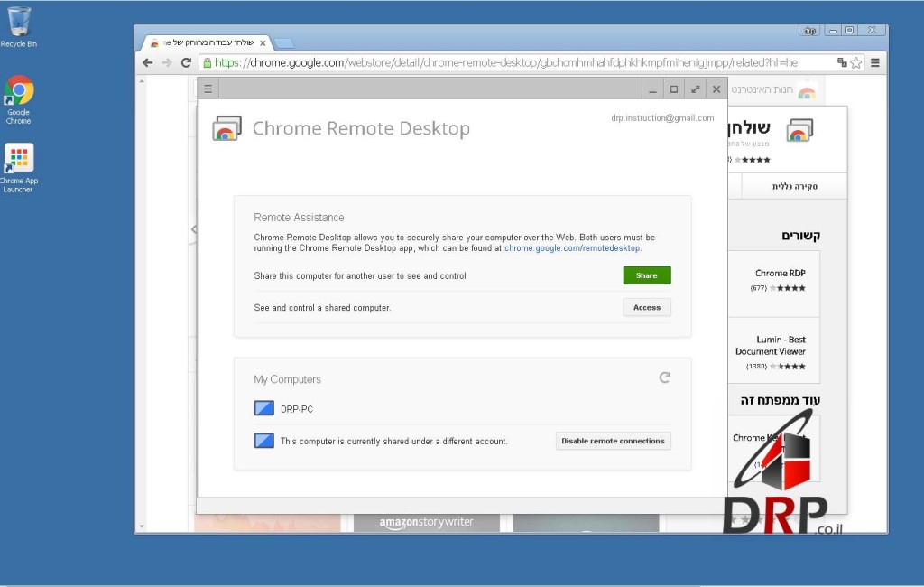This screenshot has width=924, height=587.
Task: Refresh the My Computers list
Action: coord(665,377)
